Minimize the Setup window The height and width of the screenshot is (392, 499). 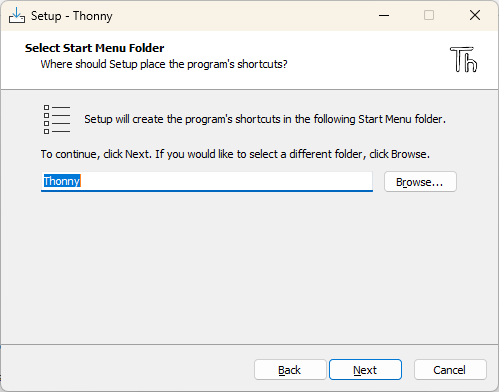point(384,15)
